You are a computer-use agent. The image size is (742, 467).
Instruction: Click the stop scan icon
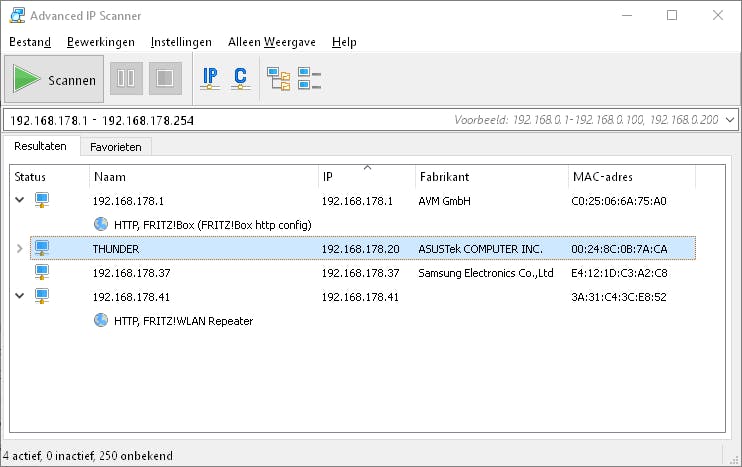(165, 79)
